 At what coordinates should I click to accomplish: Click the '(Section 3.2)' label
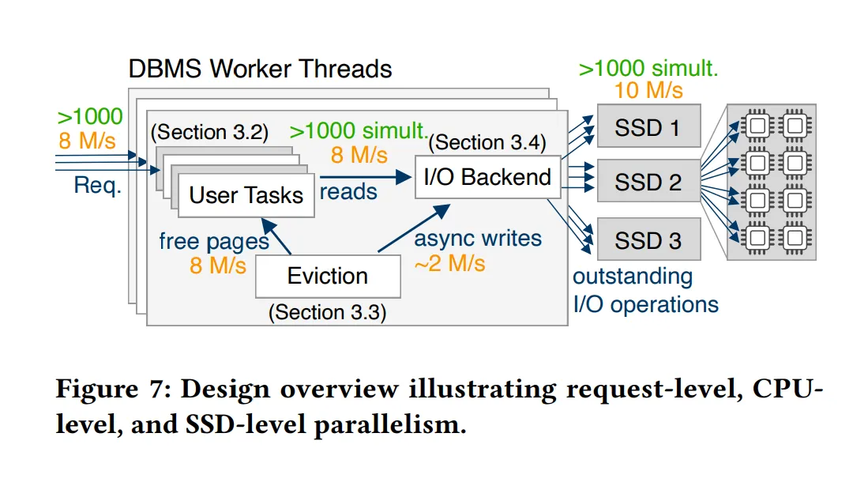coord(210,133)
